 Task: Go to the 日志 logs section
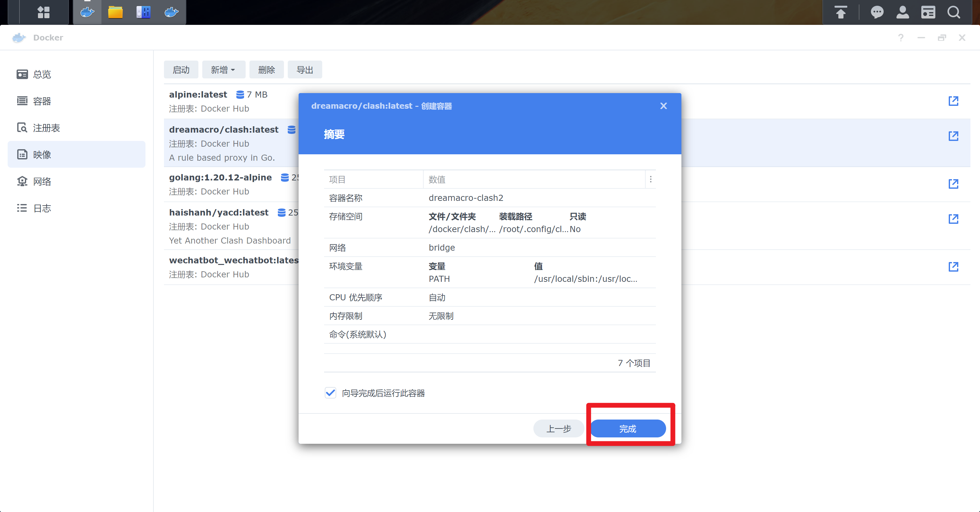(x=77, y=208)
